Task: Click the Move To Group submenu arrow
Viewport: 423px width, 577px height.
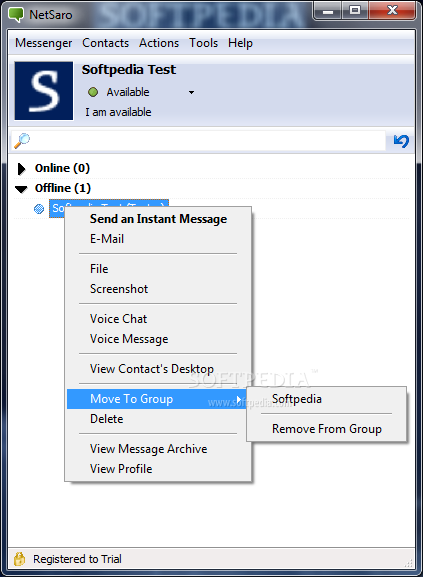Action: click(x=239, y=399)
